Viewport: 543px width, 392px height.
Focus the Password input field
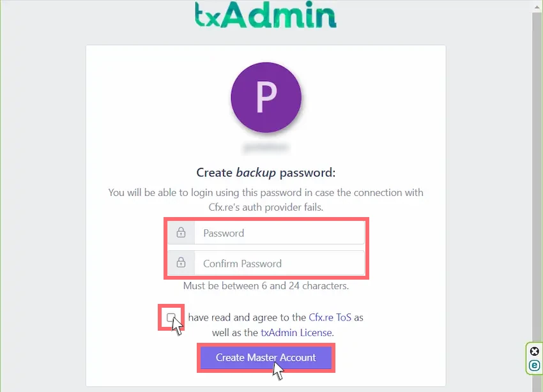279,233
